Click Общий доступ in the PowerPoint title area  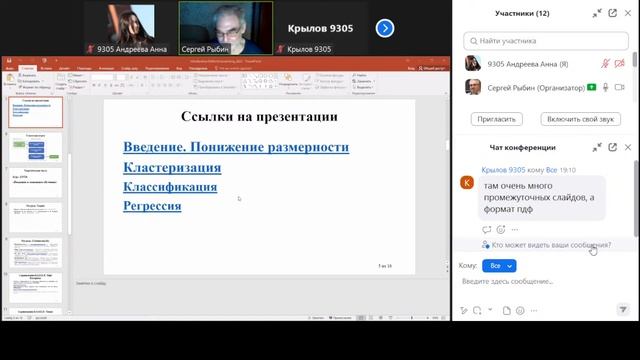(x=432, y=68)
